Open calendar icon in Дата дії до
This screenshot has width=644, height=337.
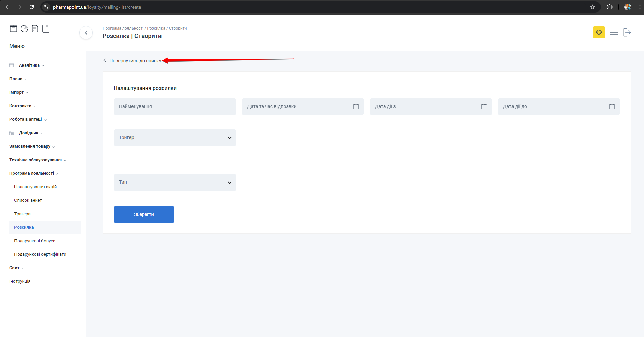612,107
